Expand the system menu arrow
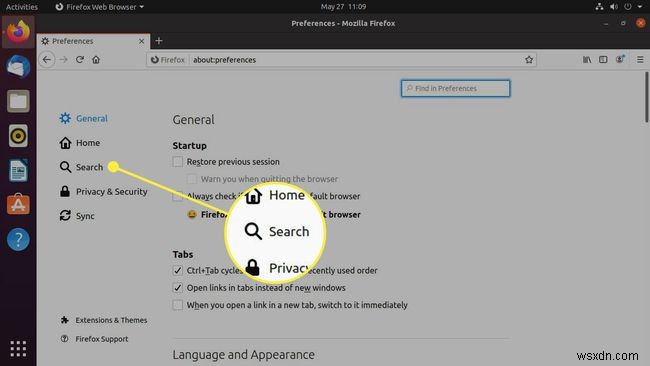This screenshot has height=366, width=650. click(x=640, y=7)
